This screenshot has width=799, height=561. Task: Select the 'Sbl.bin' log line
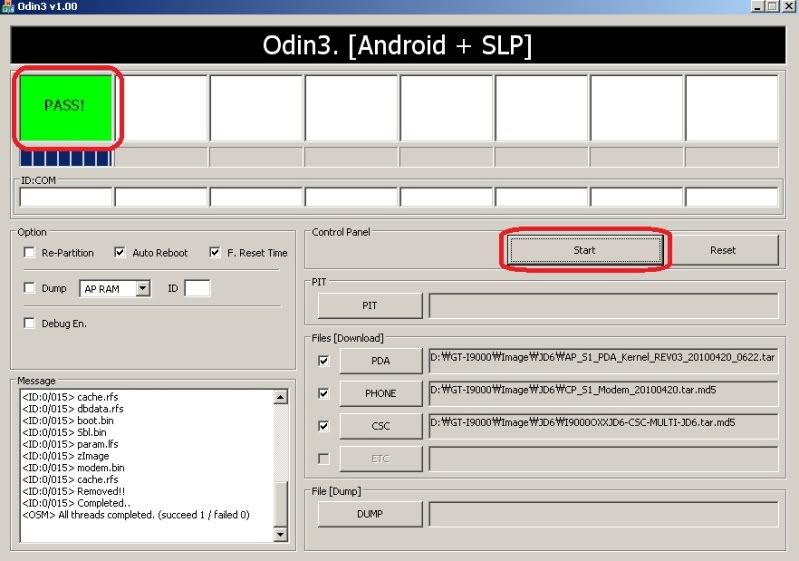(x=65, y=433)
